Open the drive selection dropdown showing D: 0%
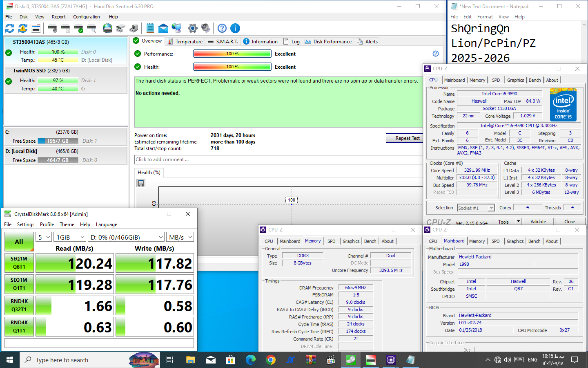 (127, 237)
